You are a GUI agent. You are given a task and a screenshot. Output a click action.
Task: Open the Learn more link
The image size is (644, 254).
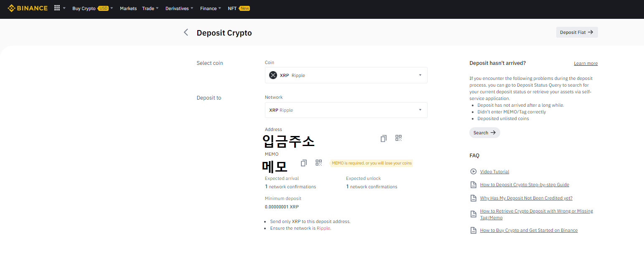click(x=586, y=64)
